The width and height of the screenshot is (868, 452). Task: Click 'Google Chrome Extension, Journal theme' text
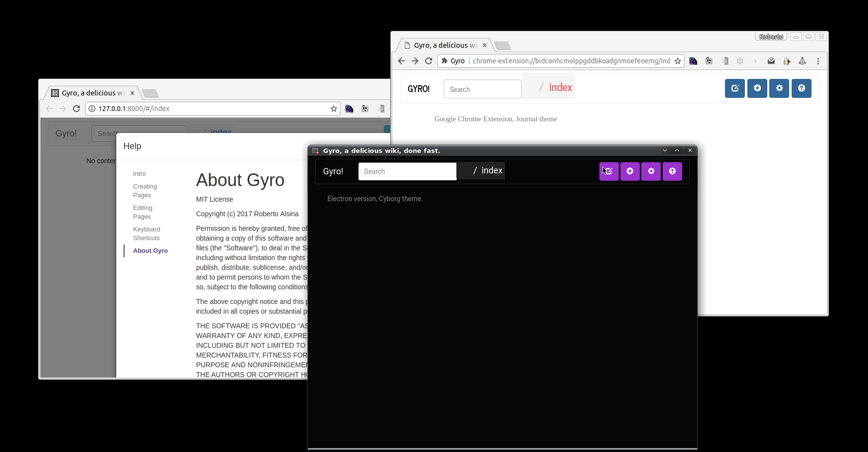tap(496, 119)
